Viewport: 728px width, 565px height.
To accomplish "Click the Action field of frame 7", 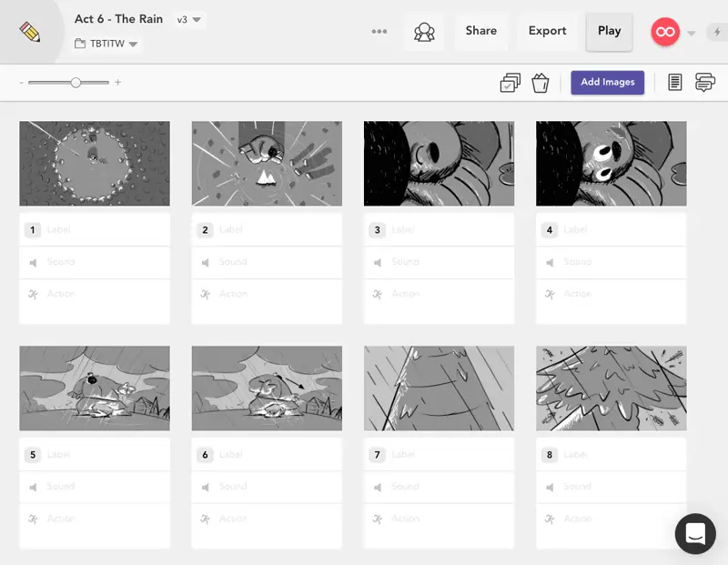I will coord(440,526).
